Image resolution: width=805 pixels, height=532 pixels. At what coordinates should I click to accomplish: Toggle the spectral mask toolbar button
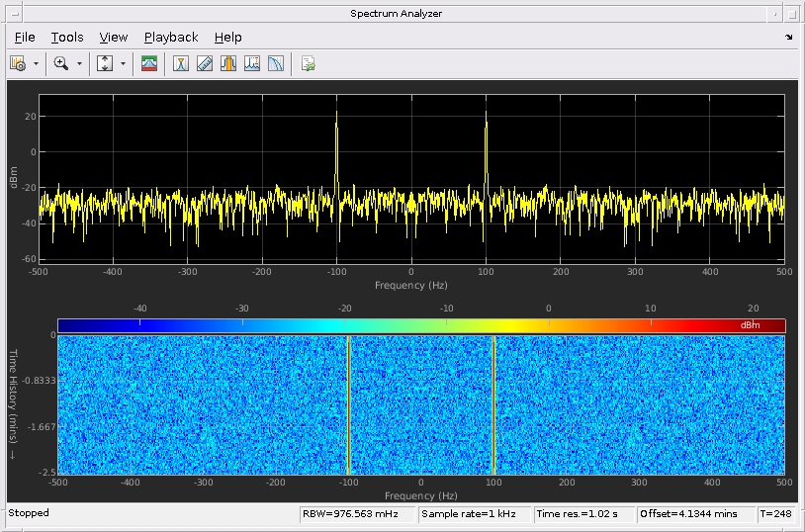[149, 63]
